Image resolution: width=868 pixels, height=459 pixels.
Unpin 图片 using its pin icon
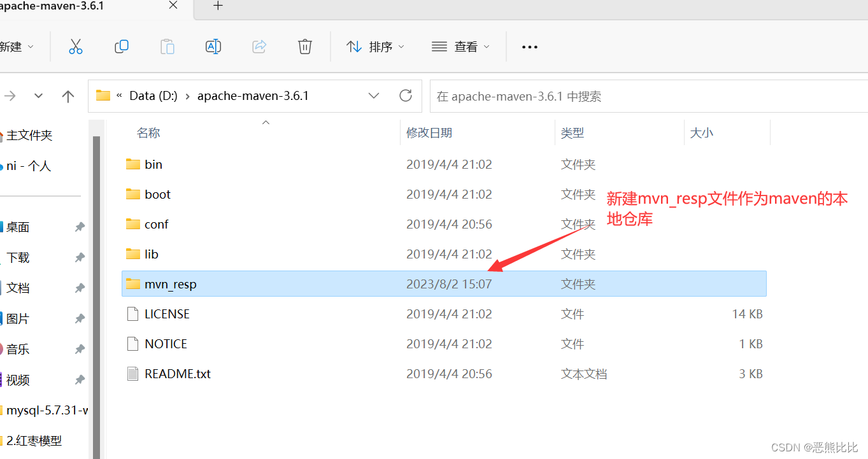pyautogui.click(x=80, y=318)
